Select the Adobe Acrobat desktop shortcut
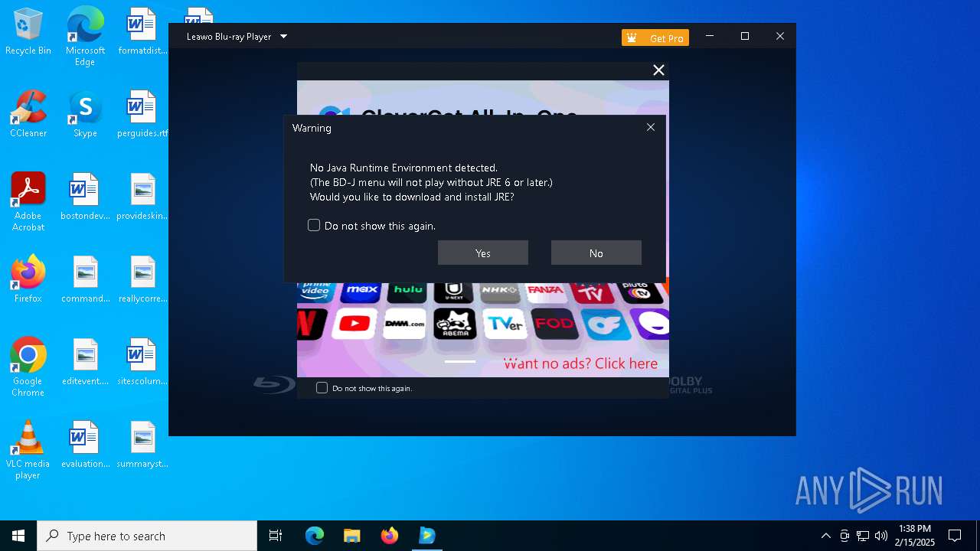This screenshot has width=980, height=551. pos(28,202)
